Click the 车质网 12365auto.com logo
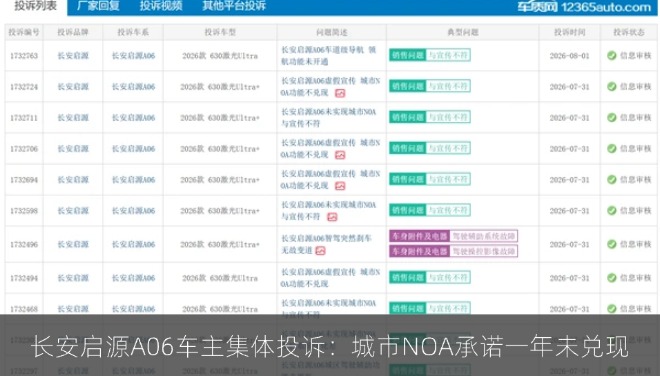Viewport: 660px width, 376px height. tap(584, 7)
